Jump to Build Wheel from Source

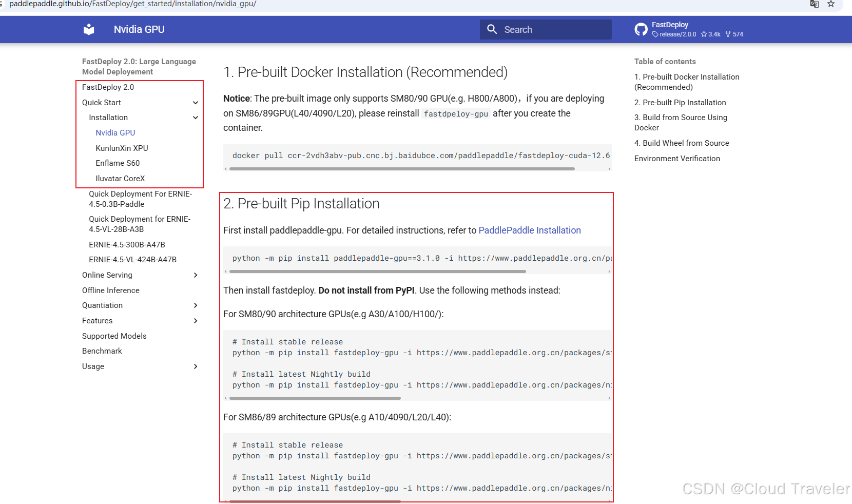[682, 143]
